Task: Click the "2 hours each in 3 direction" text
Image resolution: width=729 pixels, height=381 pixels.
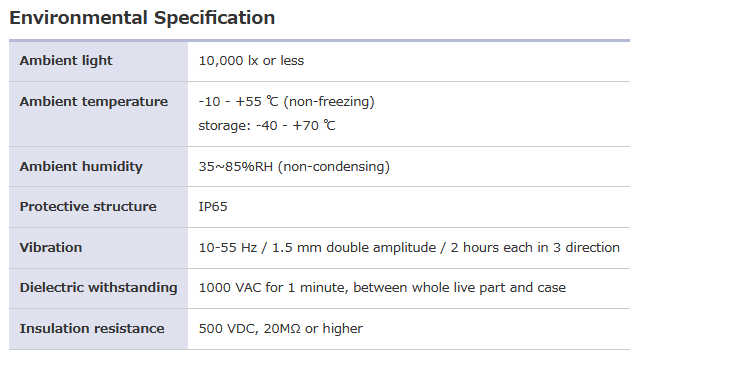Action: tap(535, 247)
